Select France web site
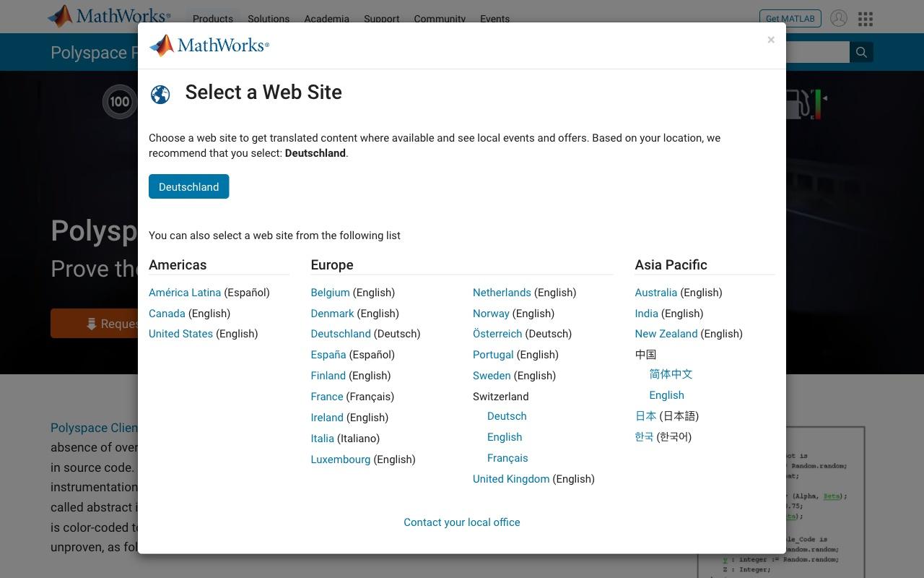The image size is (924, 578). pyautogui.click(x=327, y=397)
